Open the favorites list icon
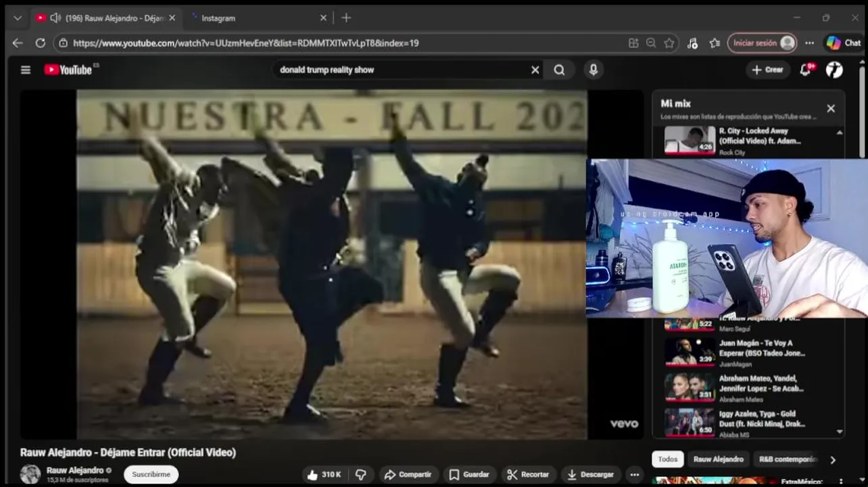The height and width of the screenshot is (487, 868). click(x=715, y=43)
